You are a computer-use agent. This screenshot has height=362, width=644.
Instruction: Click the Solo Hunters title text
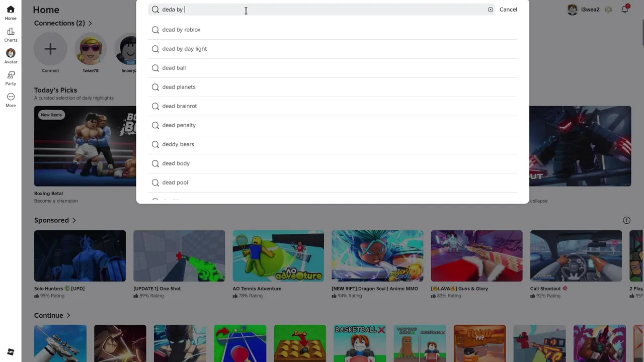(59, 289)
